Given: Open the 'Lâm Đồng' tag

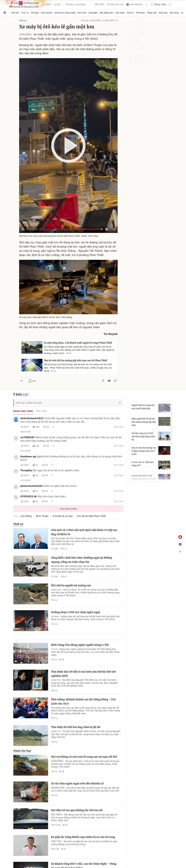Looking at the screenshot, I should (26, 516).
